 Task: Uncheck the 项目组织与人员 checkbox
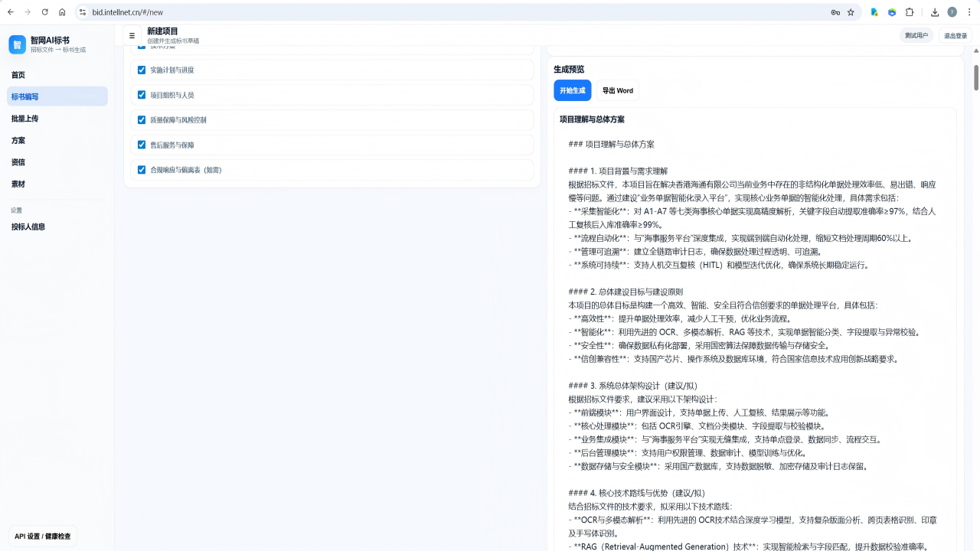142,95
